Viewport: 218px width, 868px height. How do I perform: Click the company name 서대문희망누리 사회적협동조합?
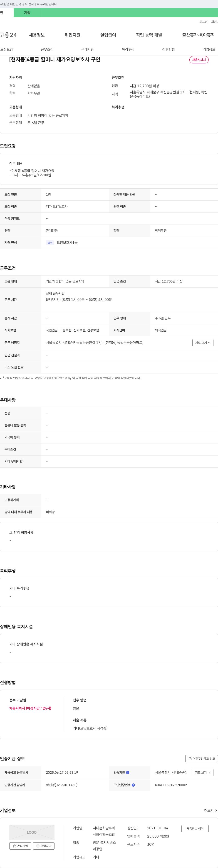(104, 831)
